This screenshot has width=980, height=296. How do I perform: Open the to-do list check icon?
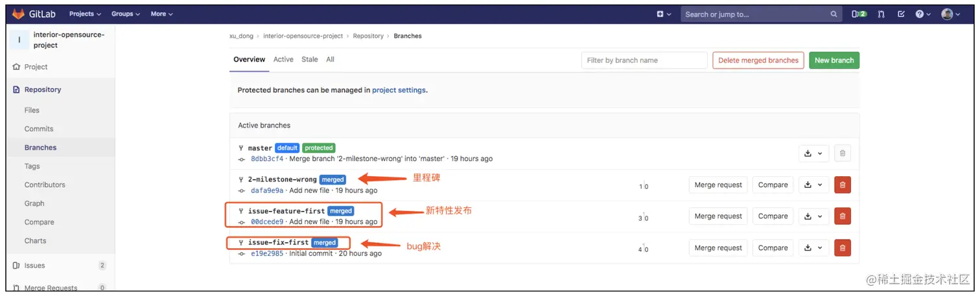click(x=901, y=14)
